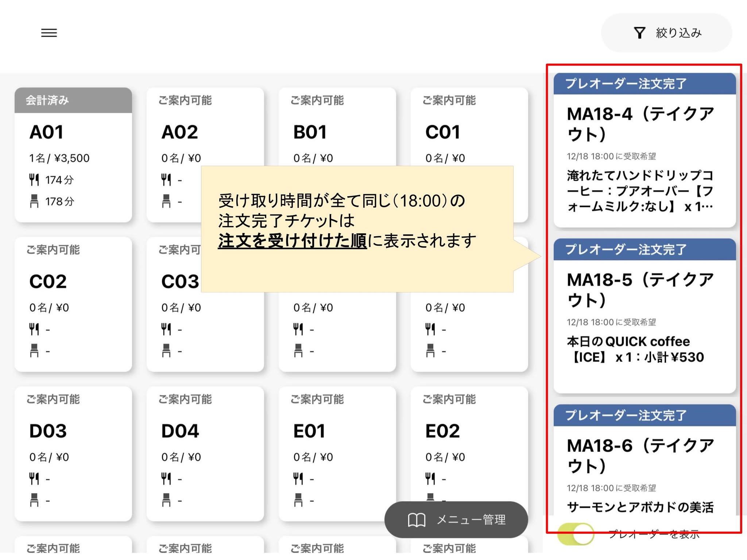Select the paid table A01 card

pos(73,155)
